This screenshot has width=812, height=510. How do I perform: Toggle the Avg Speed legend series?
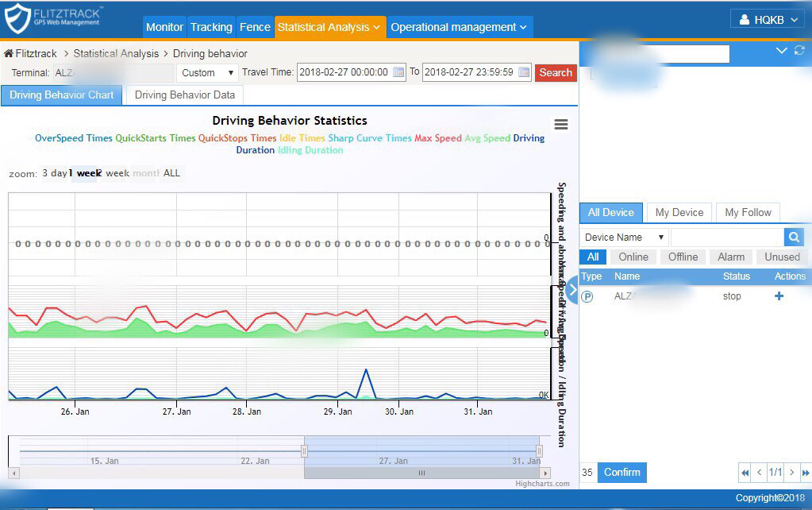487,138
